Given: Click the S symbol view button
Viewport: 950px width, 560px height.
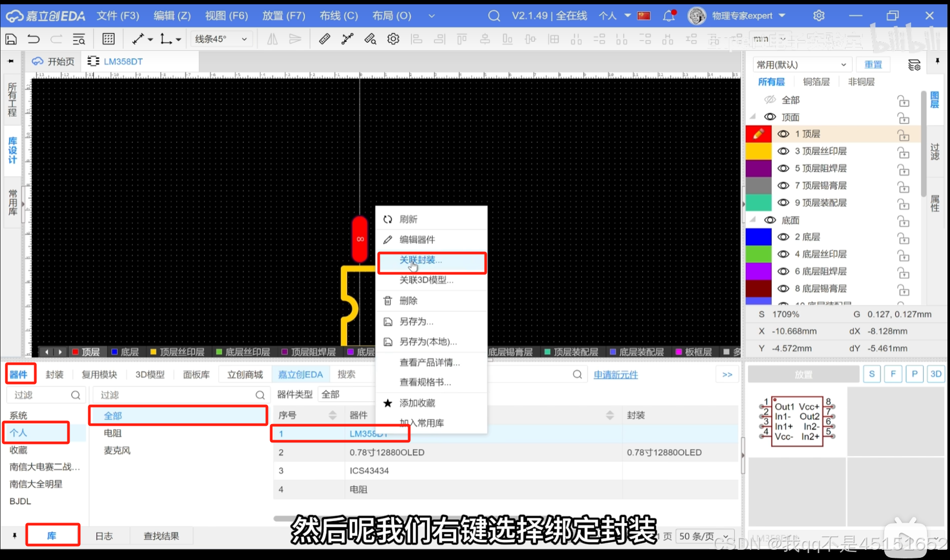Looking at the screenshot, I should [872, 374].
